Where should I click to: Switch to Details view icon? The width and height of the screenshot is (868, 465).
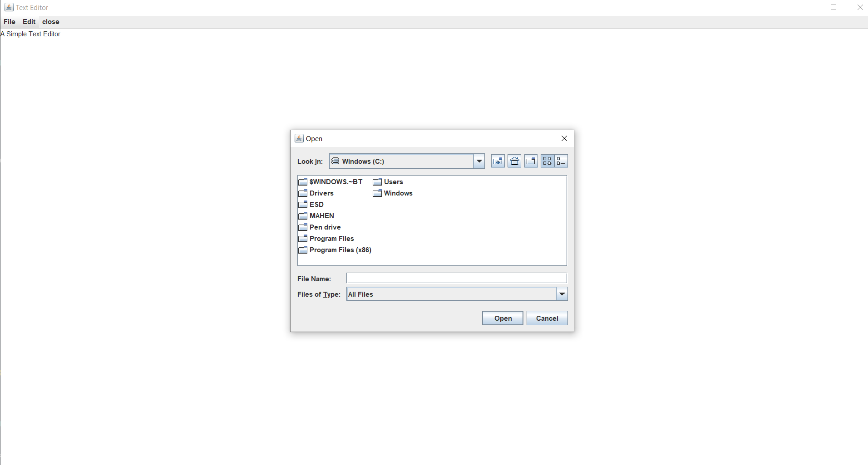(x=562, y=161)
